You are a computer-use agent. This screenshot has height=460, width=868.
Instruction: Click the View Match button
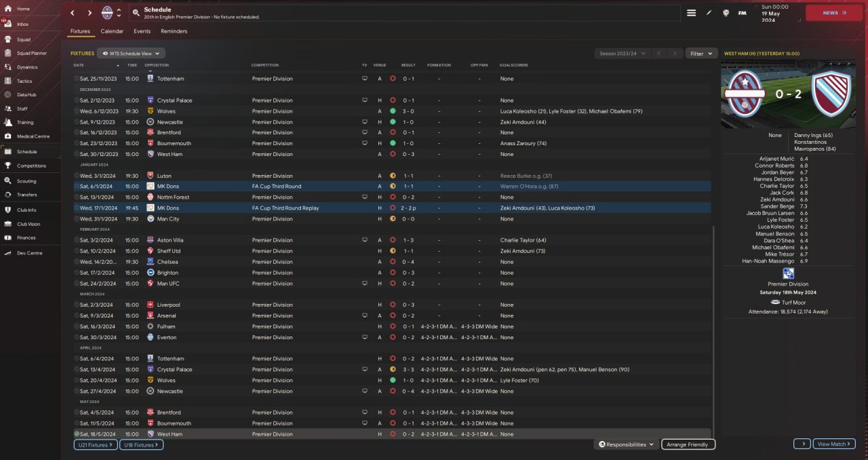click(834, 444)
